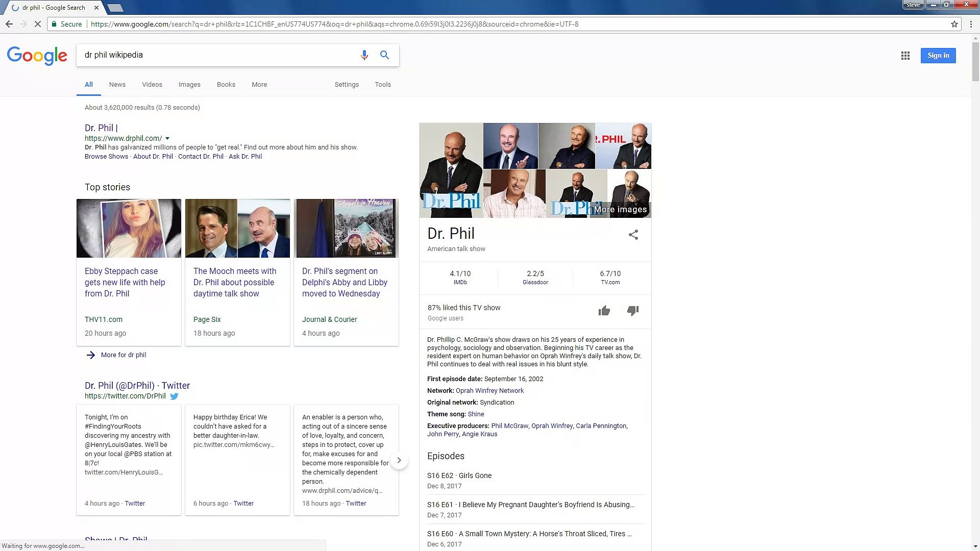Open the Dr. Phil | result title
The height and width of the screenshot is (551, 980).
coord(101,128)
